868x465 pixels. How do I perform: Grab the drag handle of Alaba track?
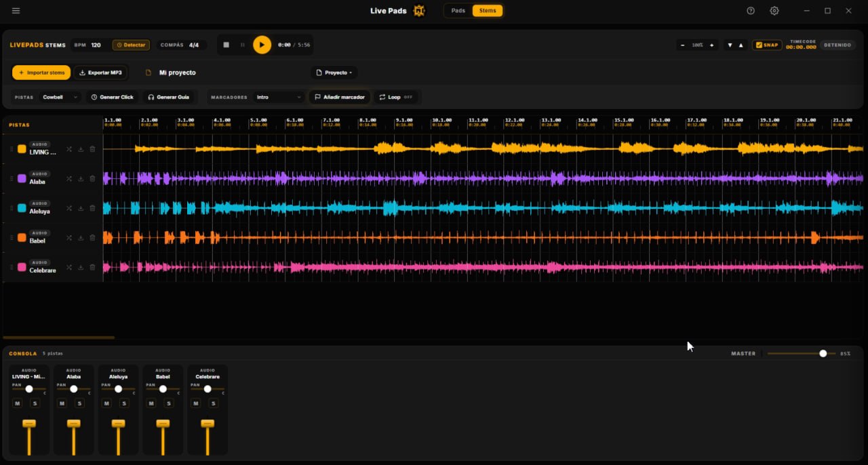12,178
